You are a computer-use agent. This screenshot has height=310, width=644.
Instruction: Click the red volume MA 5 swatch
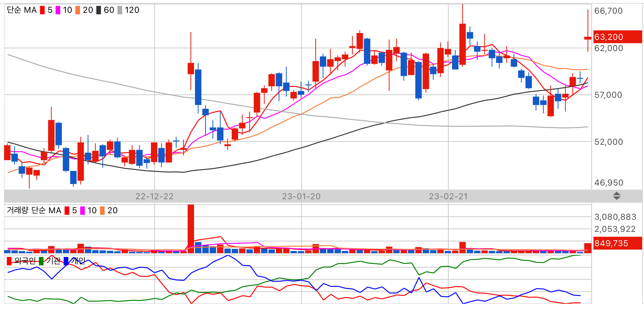click(67, 211)
